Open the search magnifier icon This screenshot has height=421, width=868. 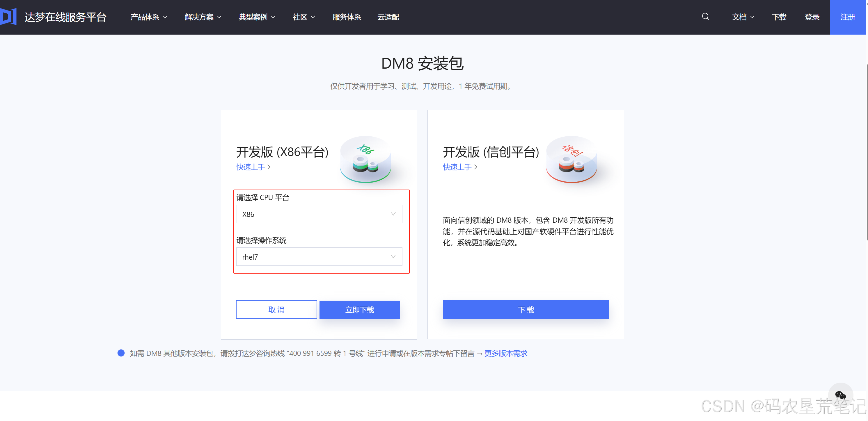coord(705,17)
